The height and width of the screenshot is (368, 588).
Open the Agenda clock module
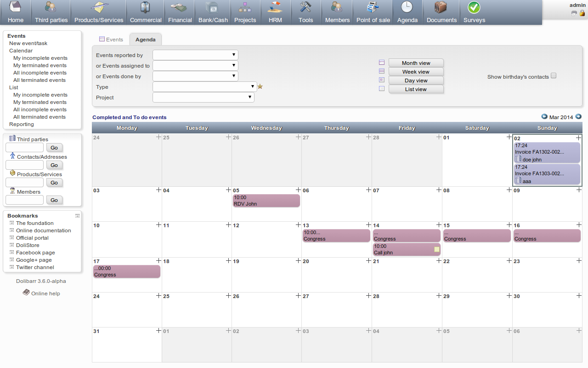tap(407, 7)
